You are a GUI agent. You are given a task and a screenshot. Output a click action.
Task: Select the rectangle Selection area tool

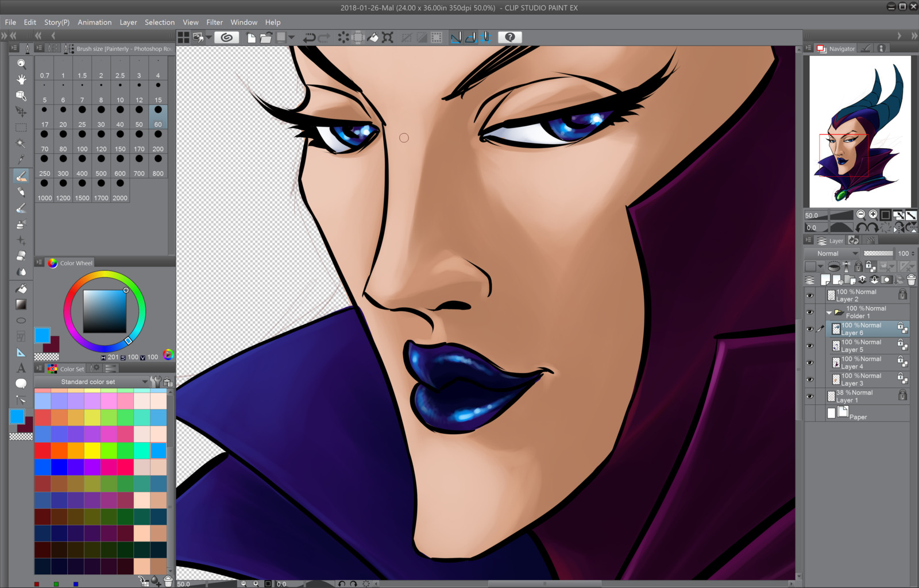[x=21, y=127]
